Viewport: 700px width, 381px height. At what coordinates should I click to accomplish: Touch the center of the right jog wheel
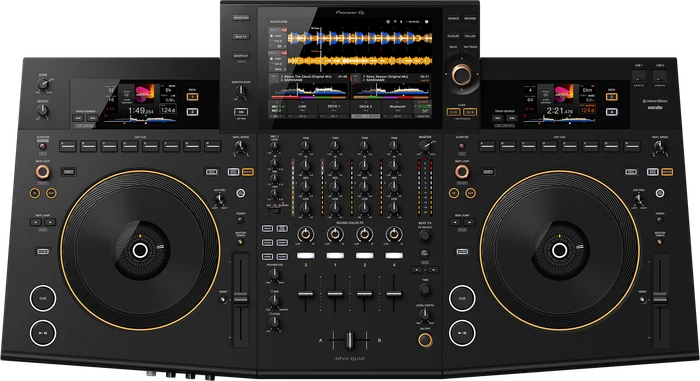560,250
